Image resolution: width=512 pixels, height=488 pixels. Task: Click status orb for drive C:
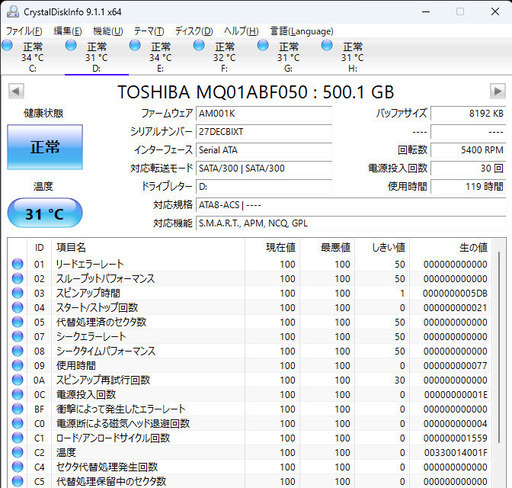click(7, 45)
